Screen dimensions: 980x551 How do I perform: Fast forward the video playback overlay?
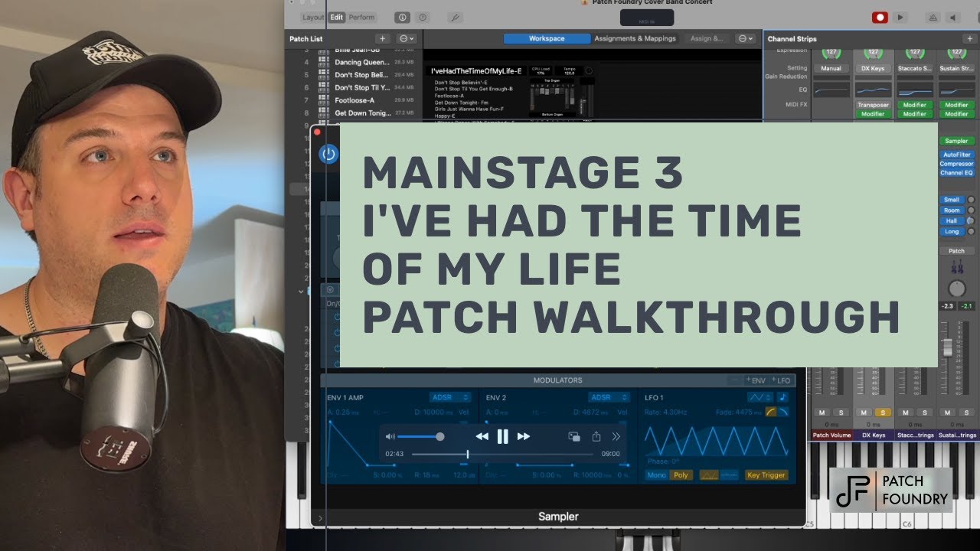click(x=524, y=436)
